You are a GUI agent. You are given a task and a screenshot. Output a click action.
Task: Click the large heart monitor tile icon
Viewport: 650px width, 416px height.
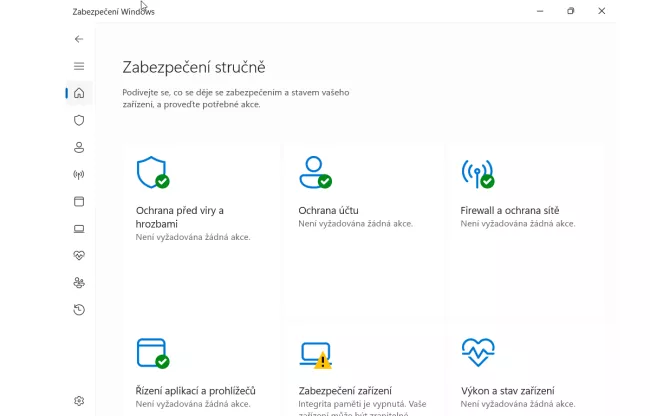tap(477, 352)
